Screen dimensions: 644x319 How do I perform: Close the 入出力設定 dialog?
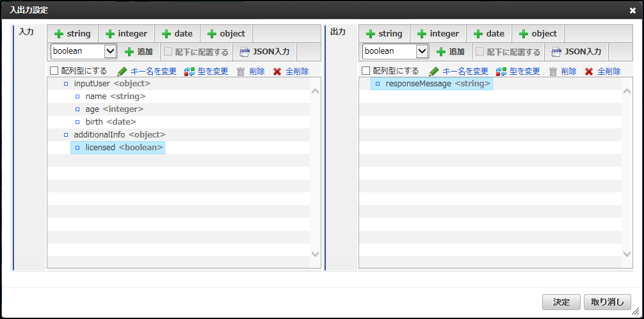click(632, 11)
